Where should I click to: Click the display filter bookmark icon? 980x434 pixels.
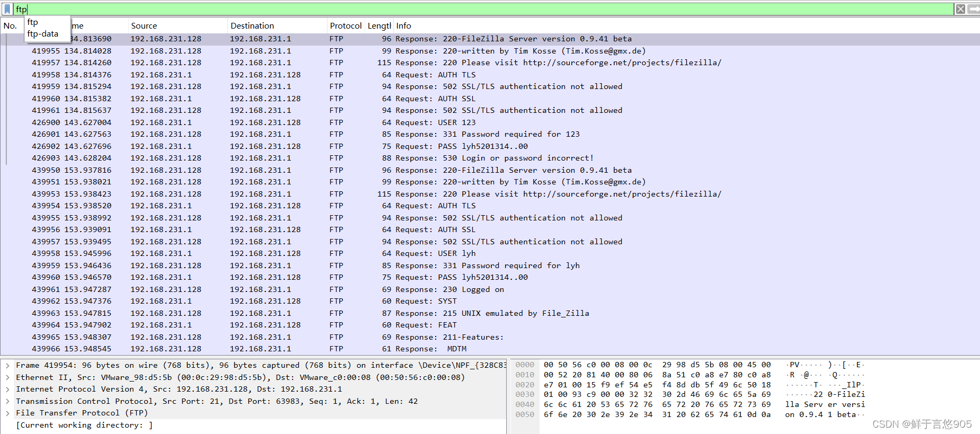(x=7, y=9)
